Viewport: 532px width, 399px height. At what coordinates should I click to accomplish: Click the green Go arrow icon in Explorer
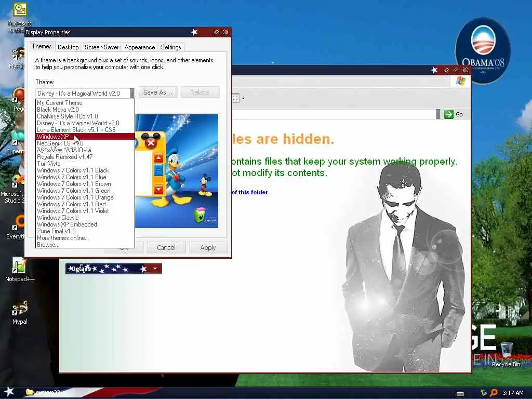coord(449,114)
